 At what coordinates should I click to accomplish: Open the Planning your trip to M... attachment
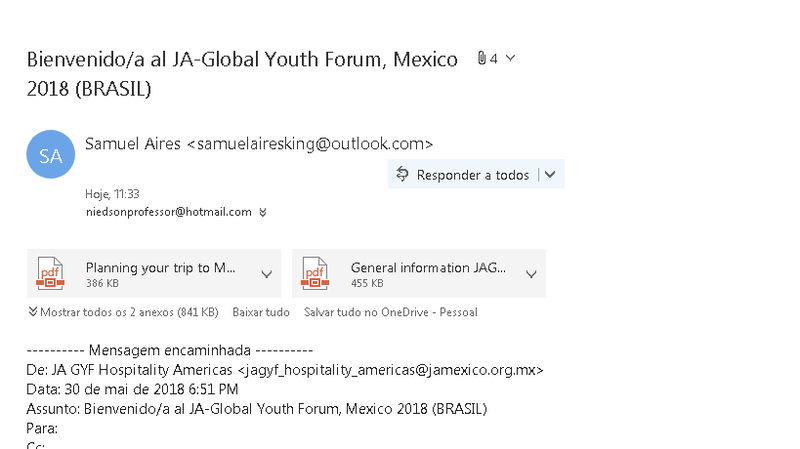click(x=154, y=273)
